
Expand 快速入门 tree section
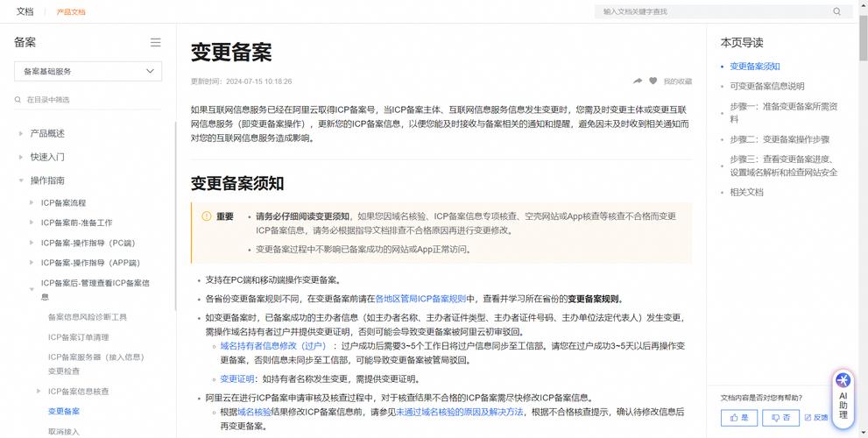[21, 158]
